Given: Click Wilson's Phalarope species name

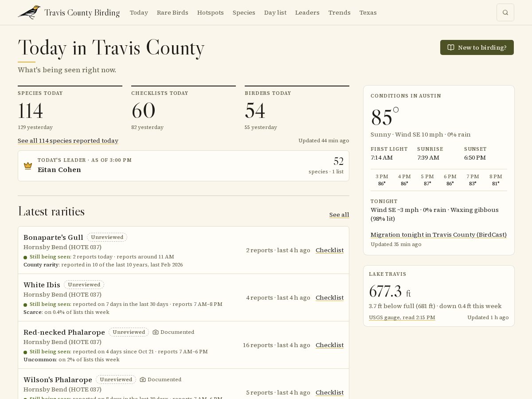Looking at the screenshot, I should pyautogui.click(x=58, y=379).
